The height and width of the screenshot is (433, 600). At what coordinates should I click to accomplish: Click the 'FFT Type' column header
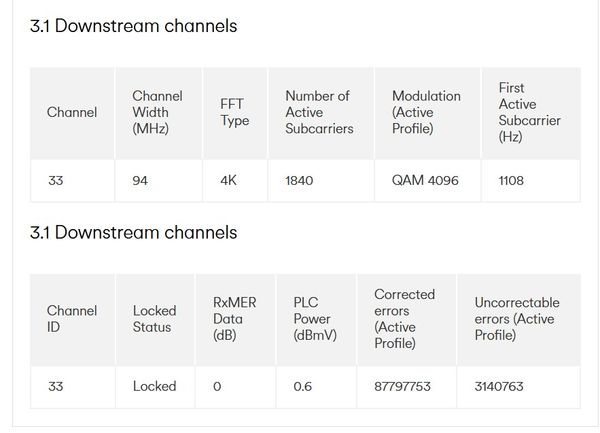point(234,112)
